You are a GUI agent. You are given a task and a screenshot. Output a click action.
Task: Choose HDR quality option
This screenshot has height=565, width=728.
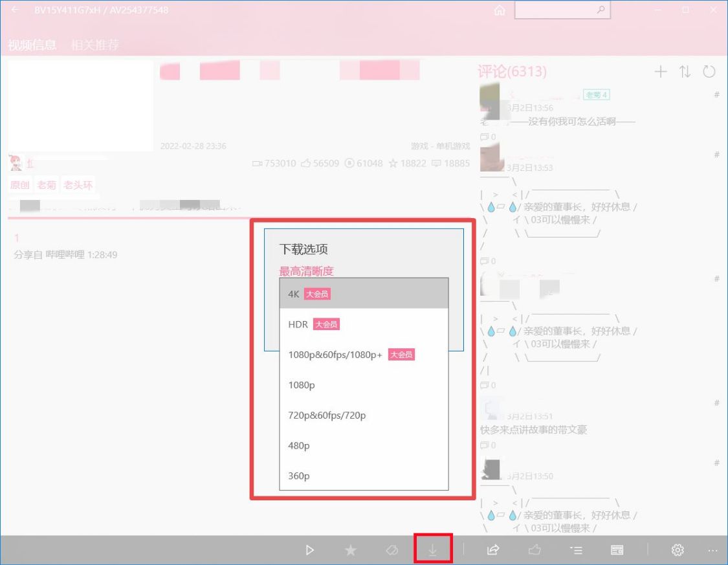[x=364, y=324]
